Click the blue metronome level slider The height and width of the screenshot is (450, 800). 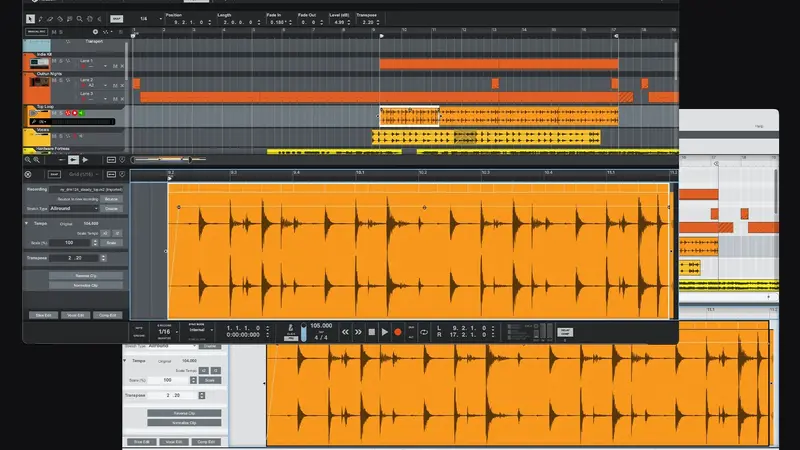tap(304, 332)
